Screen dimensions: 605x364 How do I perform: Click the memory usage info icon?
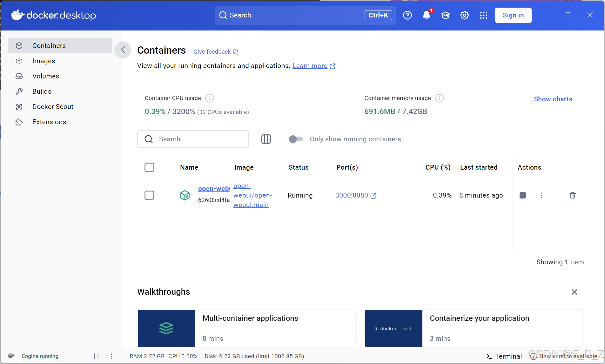[440, 98]
